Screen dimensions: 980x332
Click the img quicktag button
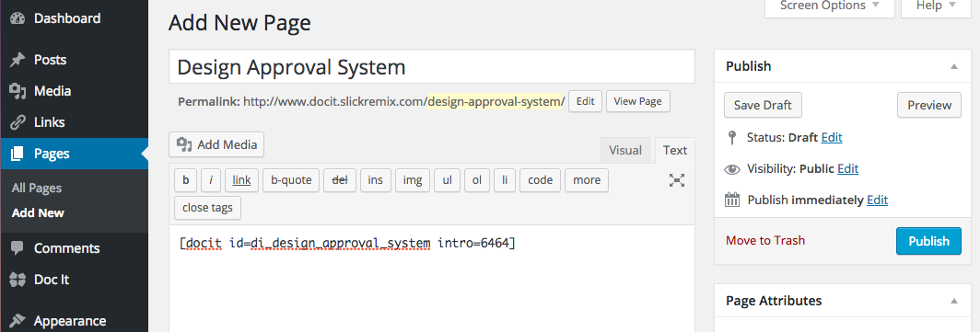pyautogui.click(x=413, y=180)
